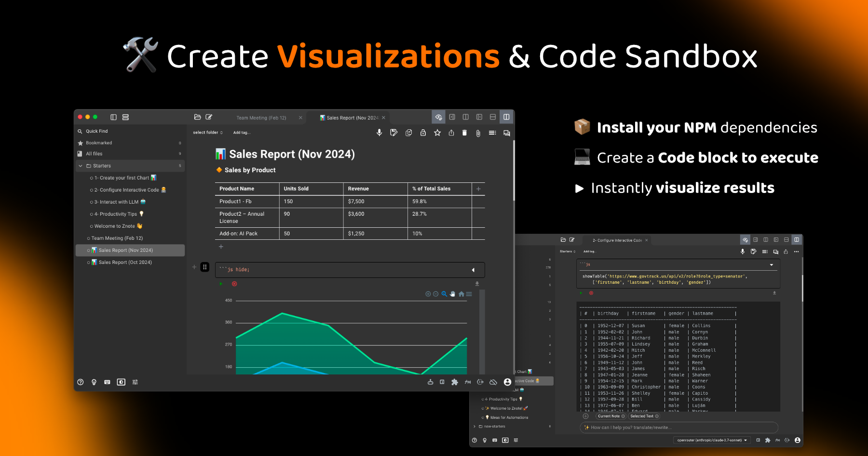
Task: Select the 2- Configure Interactive Code tab
Action: tap(617, 240)
